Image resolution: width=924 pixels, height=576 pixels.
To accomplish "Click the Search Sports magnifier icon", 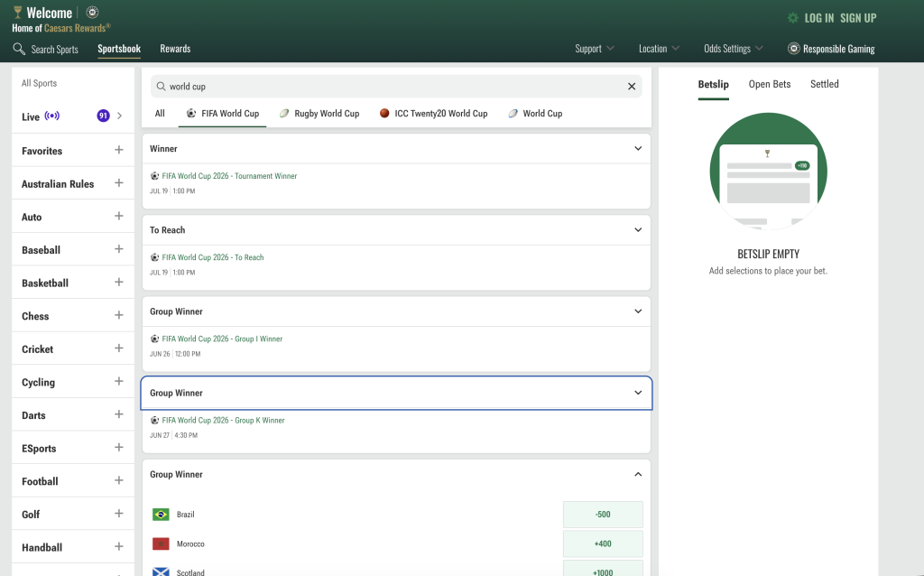I will point(19,49).
